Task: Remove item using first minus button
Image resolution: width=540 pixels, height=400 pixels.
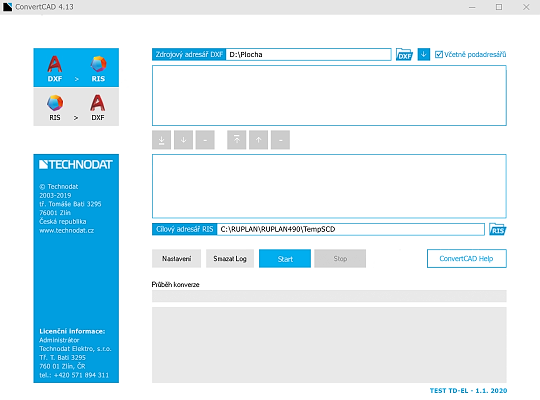Action: (205, 140)
